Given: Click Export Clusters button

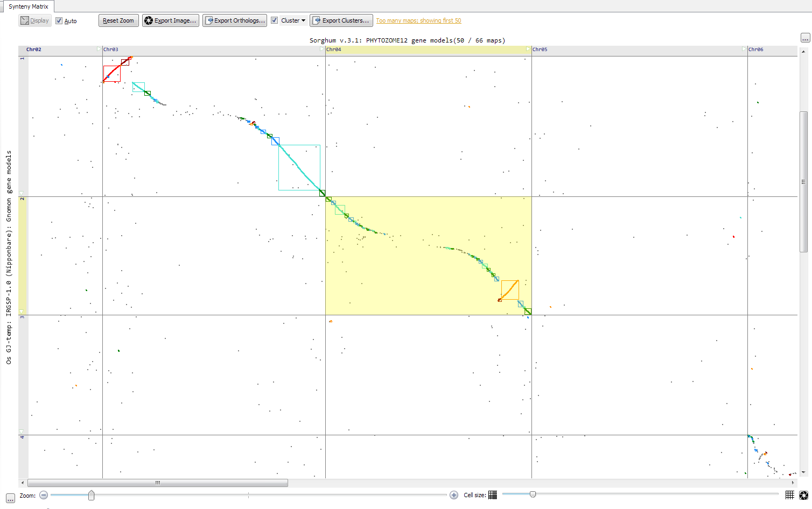Looking at the screenshot, I should pos(341,20).
